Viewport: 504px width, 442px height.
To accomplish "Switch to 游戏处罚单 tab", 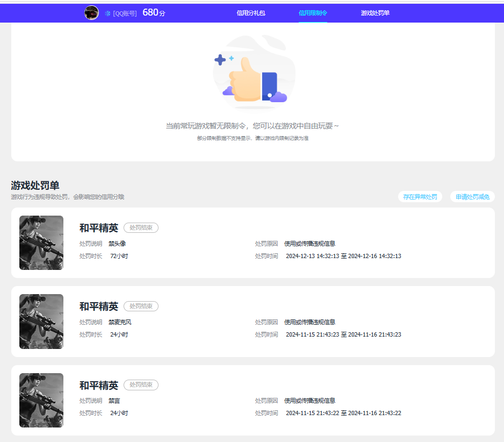I will (x=375, y=13).
